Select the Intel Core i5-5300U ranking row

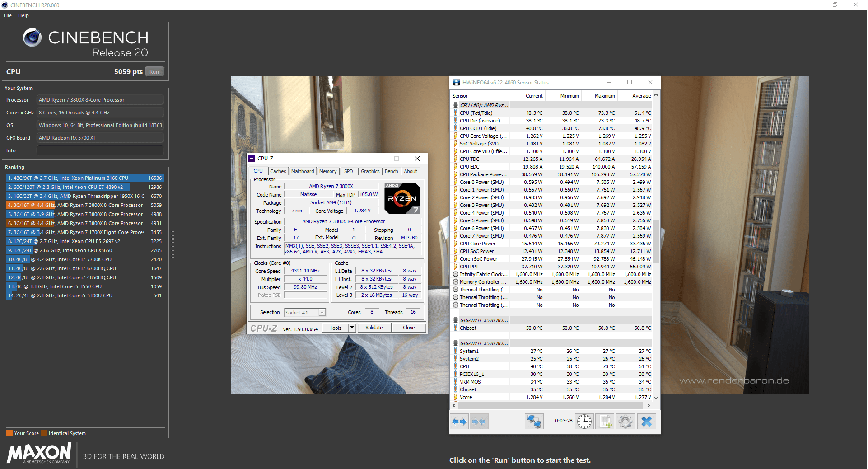85,295
